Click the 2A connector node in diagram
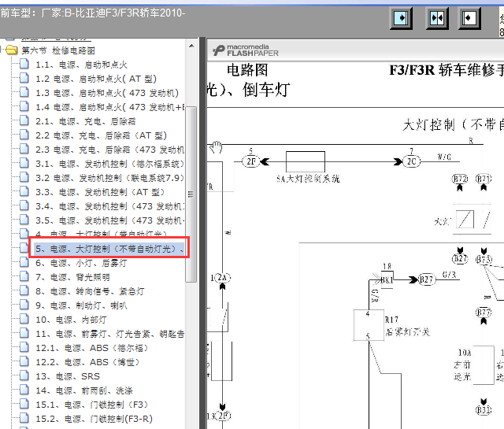Screen dimensions: 504x429 [x=222, y=278]
